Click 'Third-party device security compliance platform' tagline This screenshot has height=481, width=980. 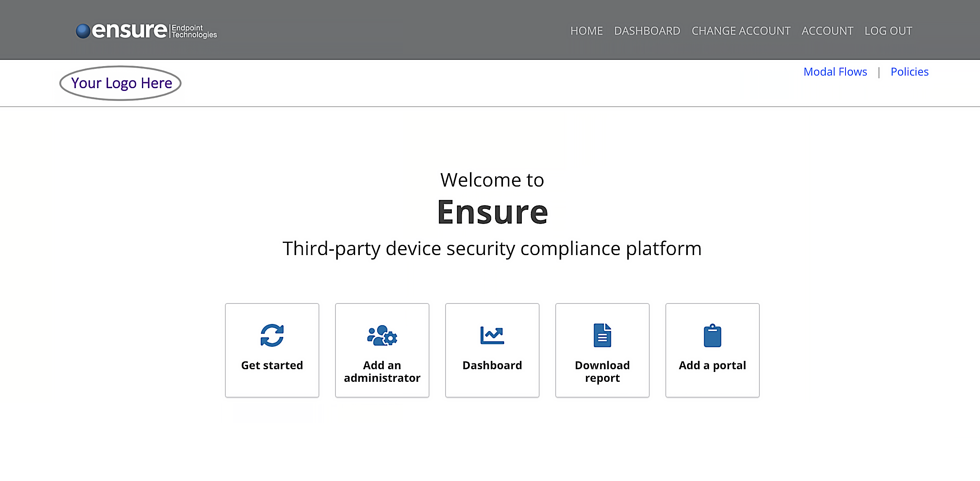[492, 249]
